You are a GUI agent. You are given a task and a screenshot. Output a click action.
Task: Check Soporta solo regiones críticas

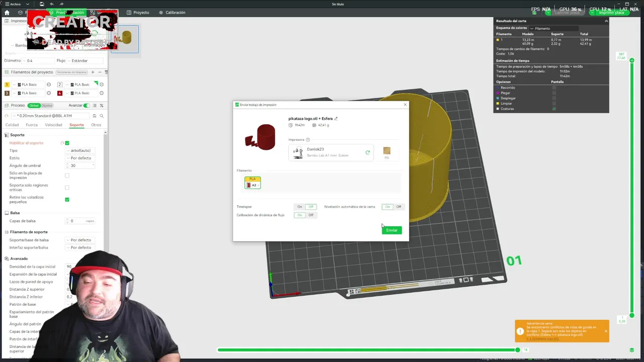67,188
